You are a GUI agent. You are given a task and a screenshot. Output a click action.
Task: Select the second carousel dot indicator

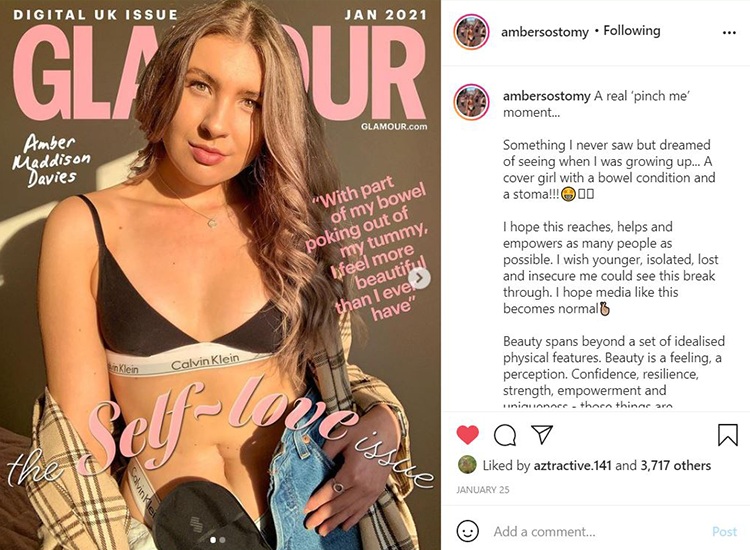(x=222, y=540)
